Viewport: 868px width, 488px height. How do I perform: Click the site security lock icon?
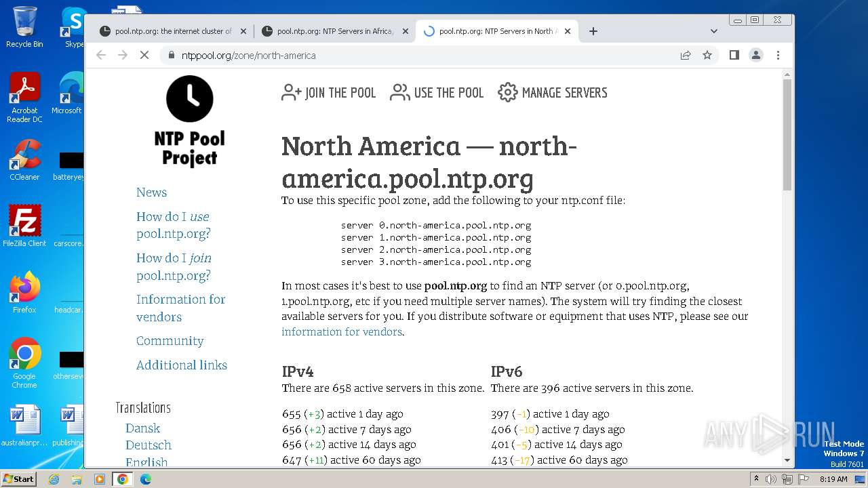(x=171, y=56)
